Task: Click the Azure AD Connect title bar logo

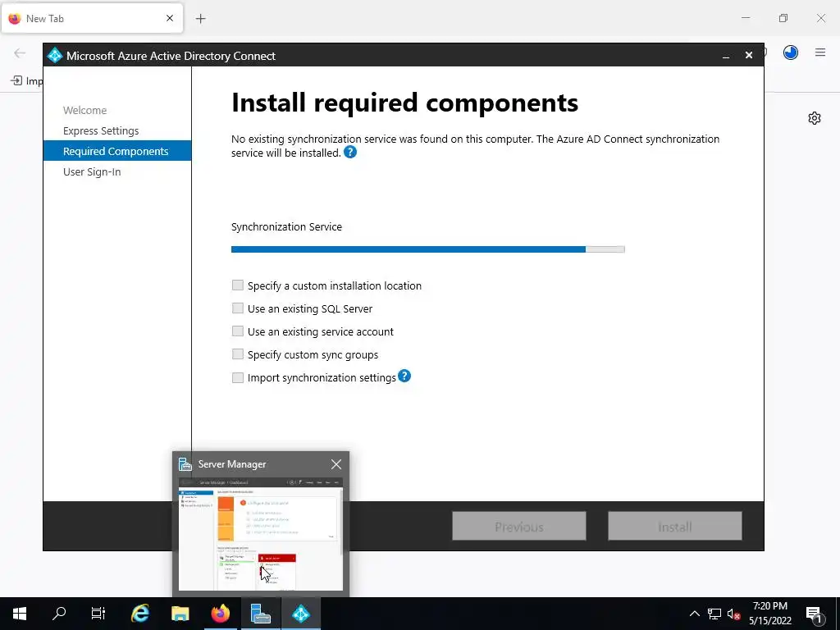Action: (55, 55)
